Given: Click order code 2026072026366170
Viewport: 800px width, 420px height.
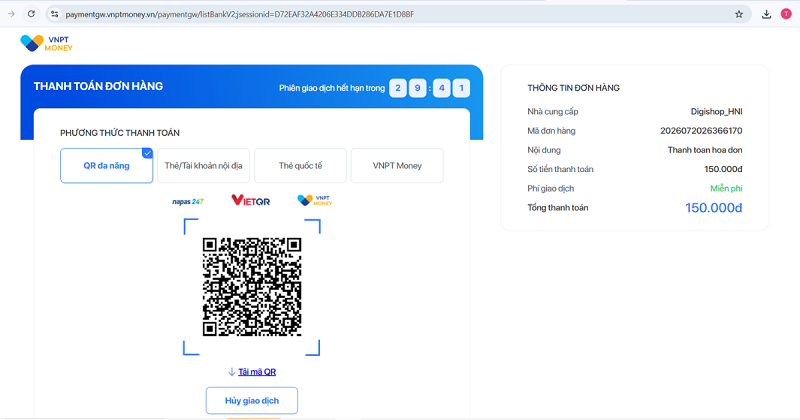Looking at the screenshot, I should click(701, 131).
